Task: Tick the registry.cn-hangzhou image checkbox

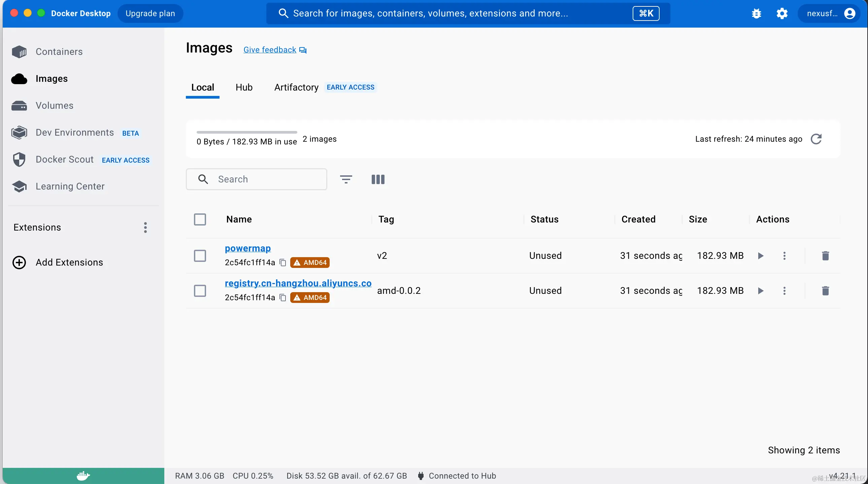Action: coord(200,291)
